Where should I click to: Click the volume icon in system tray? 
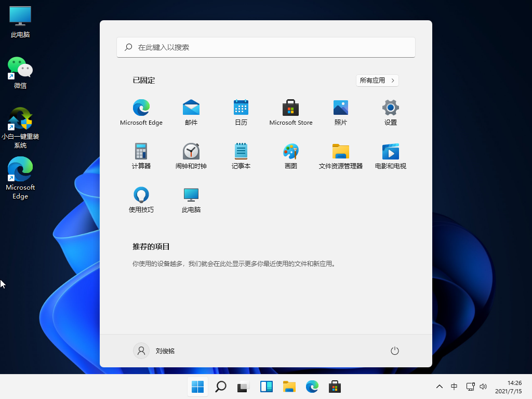point(483,387)
